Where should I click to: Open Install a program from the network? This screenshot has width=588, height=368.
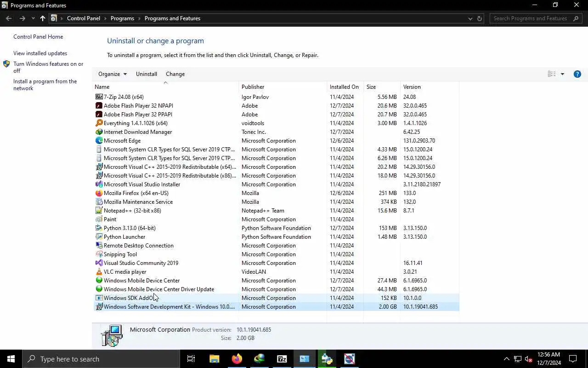click(x=45, y=85)
